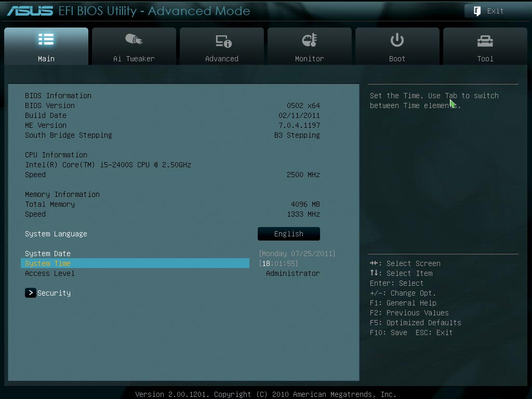Click the Total Memory label

[49, 204]
